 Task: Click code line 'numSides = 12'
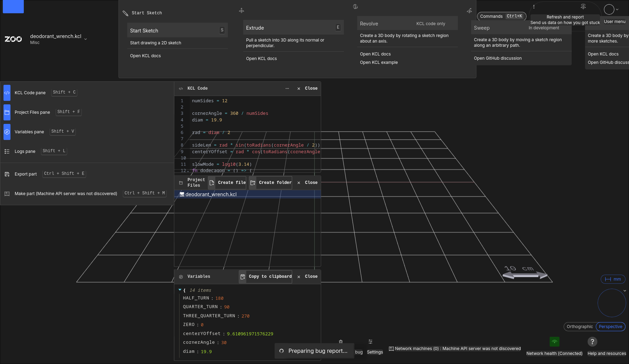click(210, 101)
